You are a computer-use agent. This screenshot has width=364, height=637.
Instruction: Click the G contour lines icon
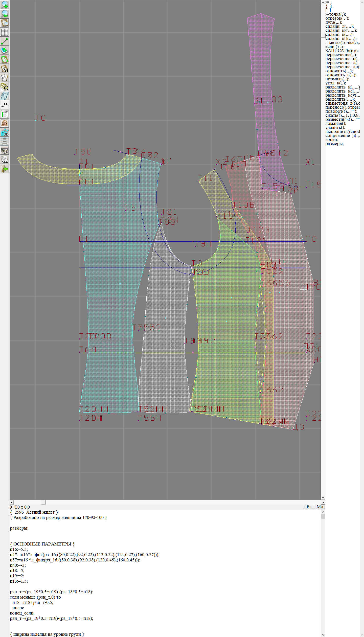tap(5, 87)
